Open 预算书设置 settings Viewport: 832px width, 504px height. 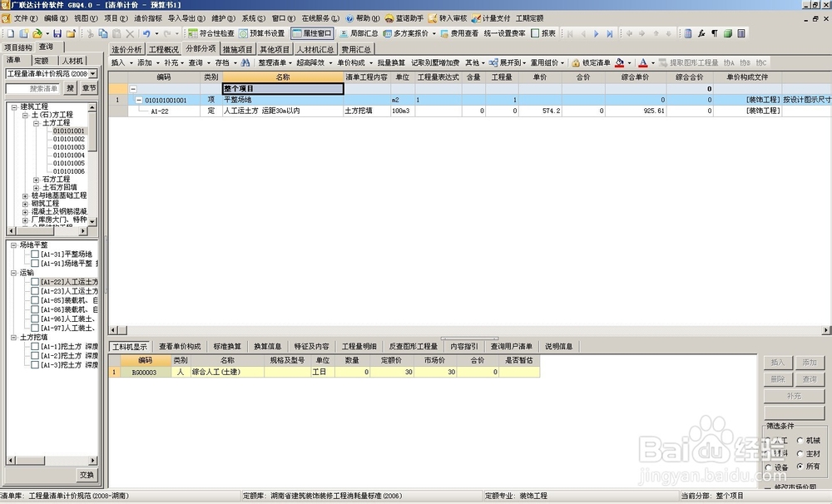[261, 33]
